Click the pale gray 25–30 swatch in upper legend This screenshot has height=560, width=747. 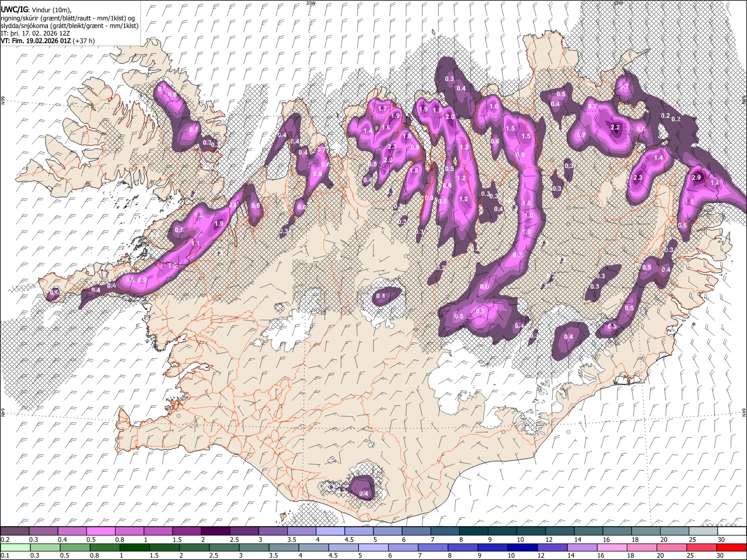[x=703, y=531]
